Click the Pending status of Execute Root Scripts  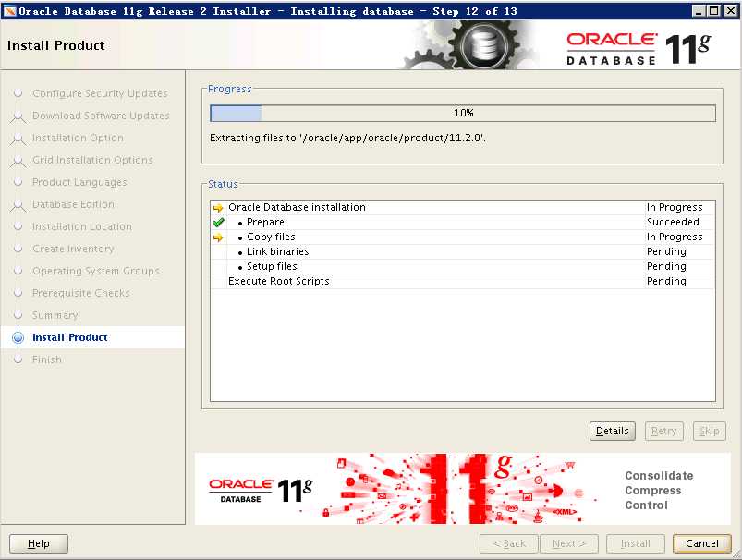tap(666, 281)
